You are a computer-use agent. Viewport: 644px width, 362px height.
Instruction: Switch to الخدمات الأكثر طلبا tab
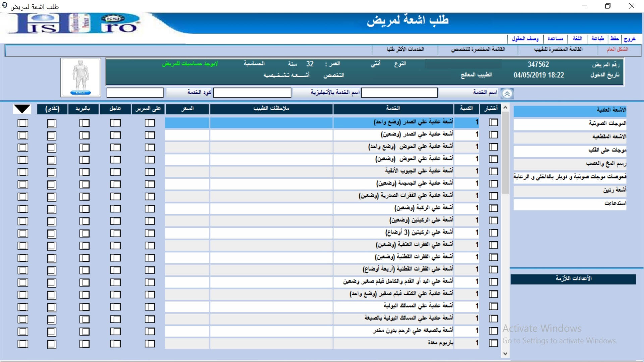tap(405, 49)
